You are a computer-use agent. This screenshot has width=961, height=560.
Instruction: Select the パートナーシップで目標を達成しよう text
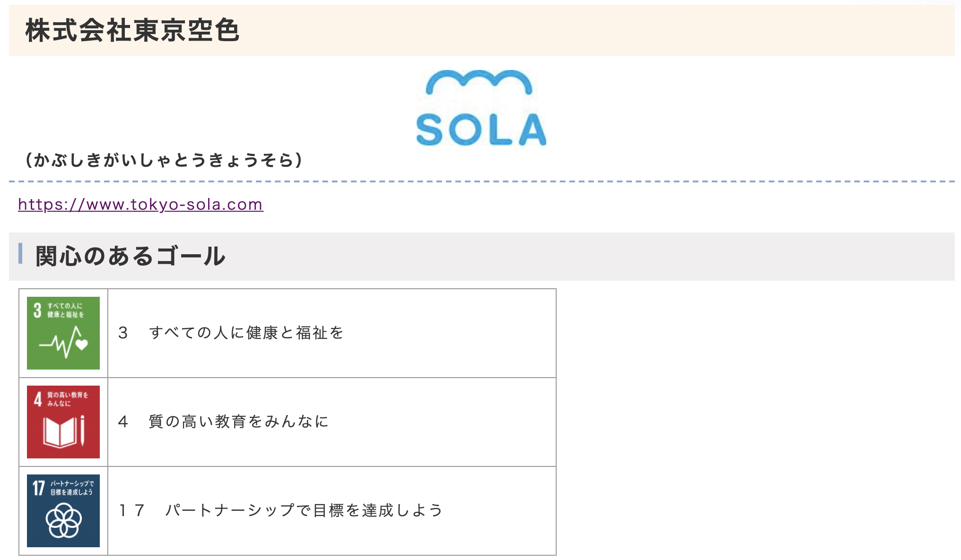tap(304, 510)
